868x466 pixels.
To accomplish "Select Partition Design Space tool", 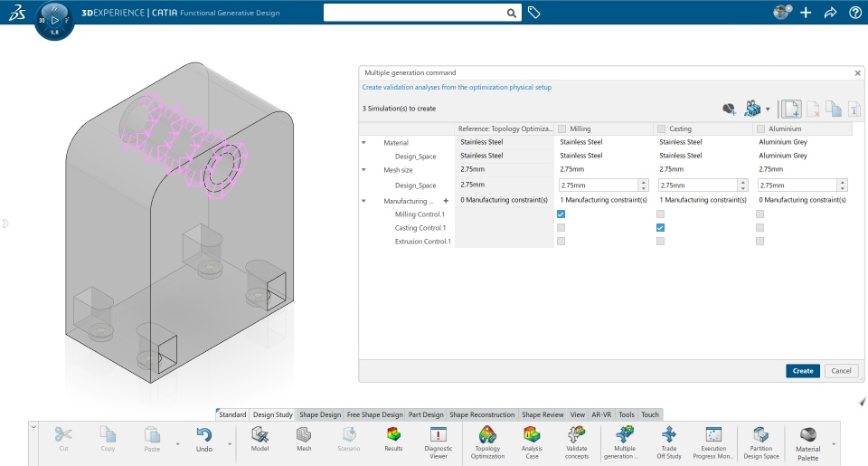I will pyautogui.click(x=761, y=442).
